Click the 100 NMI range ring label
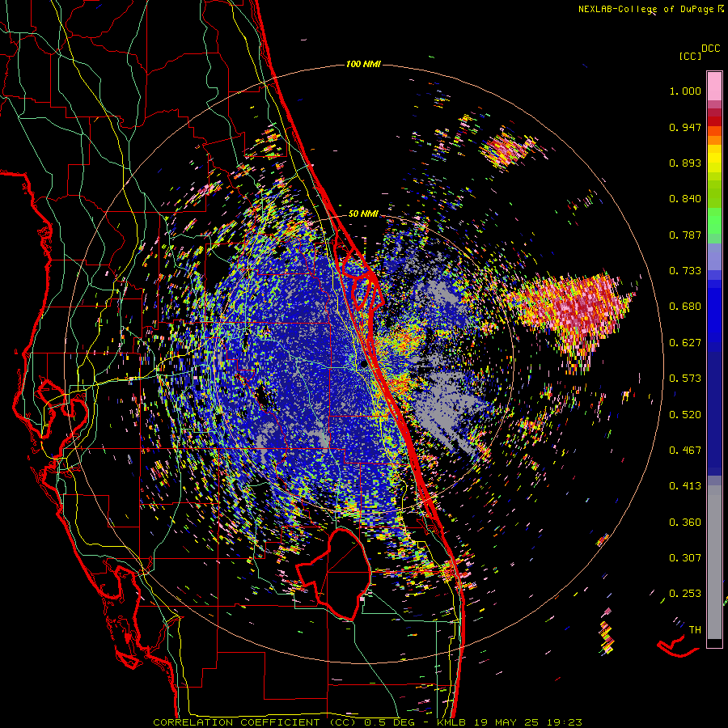This screenshot has height=728, width=728. click(x=363, y=64)
